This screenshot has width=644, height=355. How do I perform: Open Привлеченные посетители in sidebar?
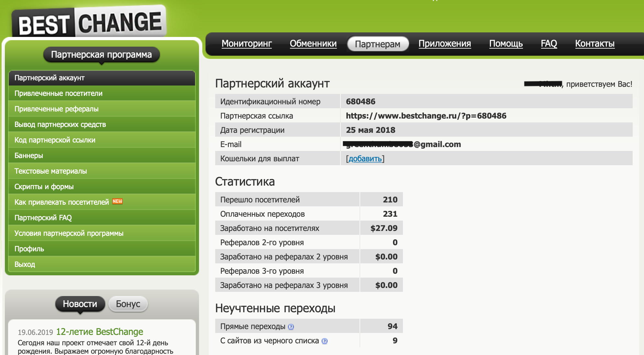pos(58,93)
